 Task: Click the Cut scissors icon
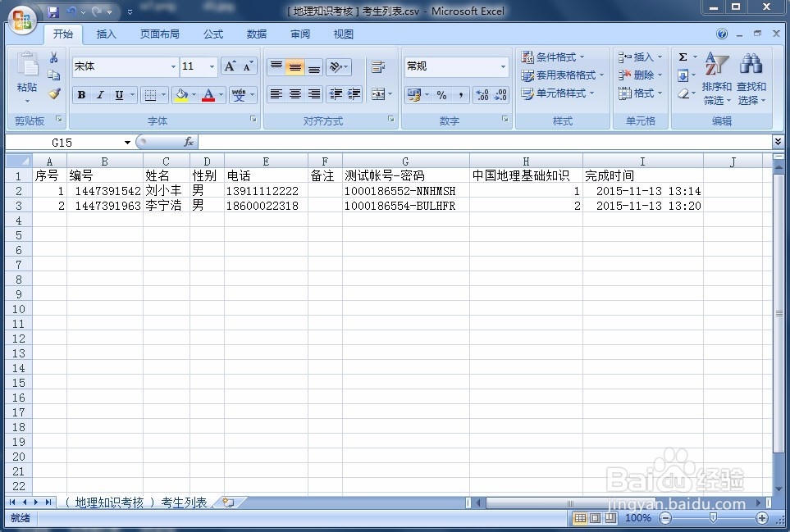tap(54, 58)
